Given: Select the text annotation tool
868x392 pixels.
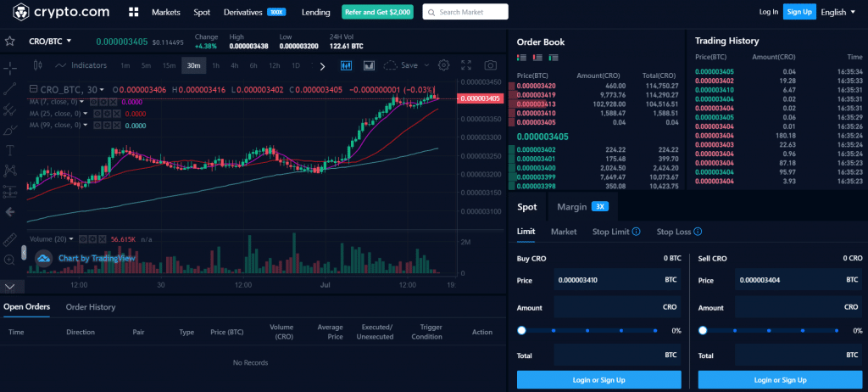Looking at the screenshot, I should coord(9,150).
